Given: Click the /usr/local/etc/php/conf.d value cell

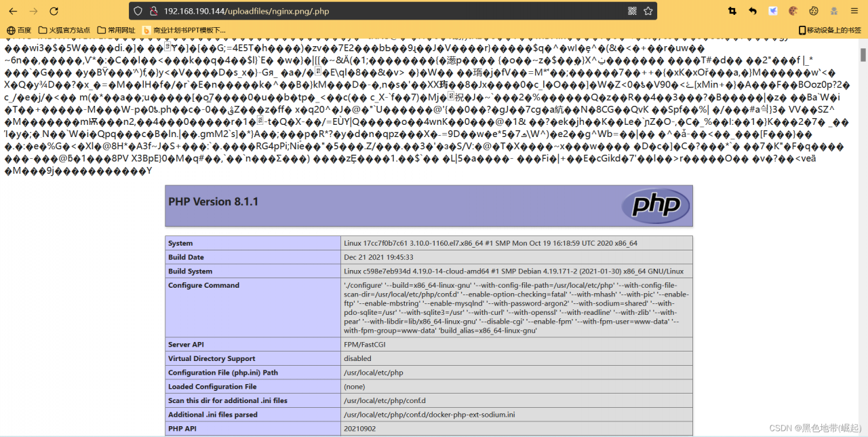Looking at the screenshot, I should [x=517, y=400].
